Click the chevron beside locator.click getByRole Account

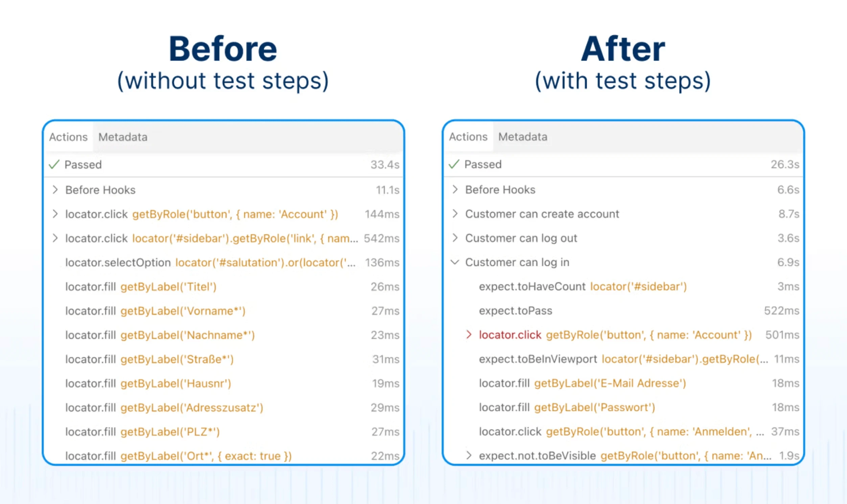click(55, 214)
